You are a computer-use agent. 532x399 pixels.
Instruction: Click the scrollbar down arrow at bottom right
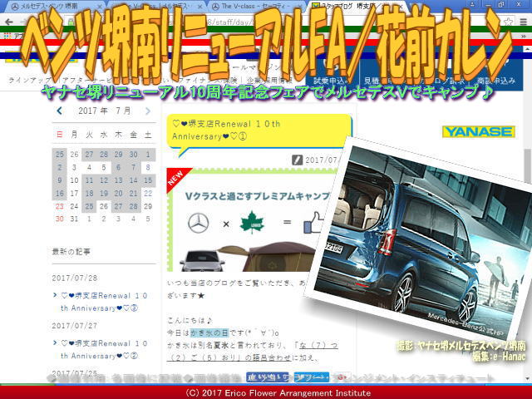click(x=528, y=379)
